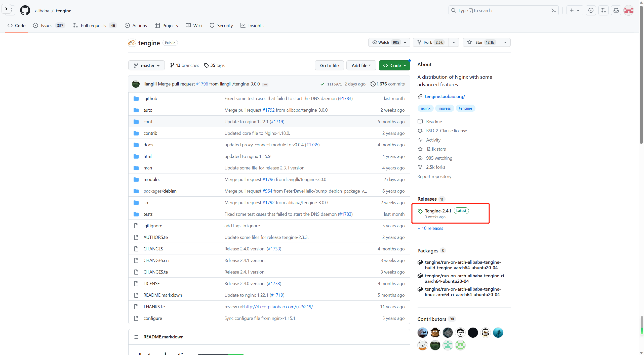Open the tengine.taobao.org website link
This screenshot has height=355, width=644.
(445, 97)
